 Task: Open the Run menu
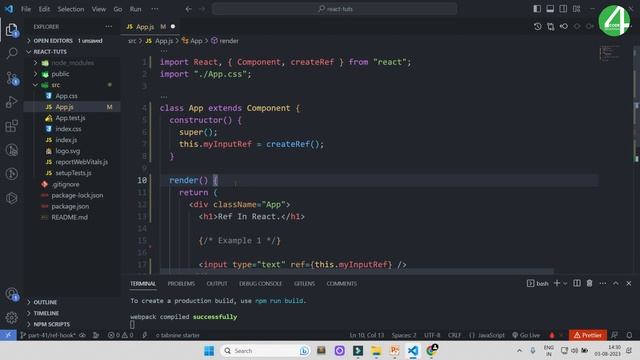point(136,9)
